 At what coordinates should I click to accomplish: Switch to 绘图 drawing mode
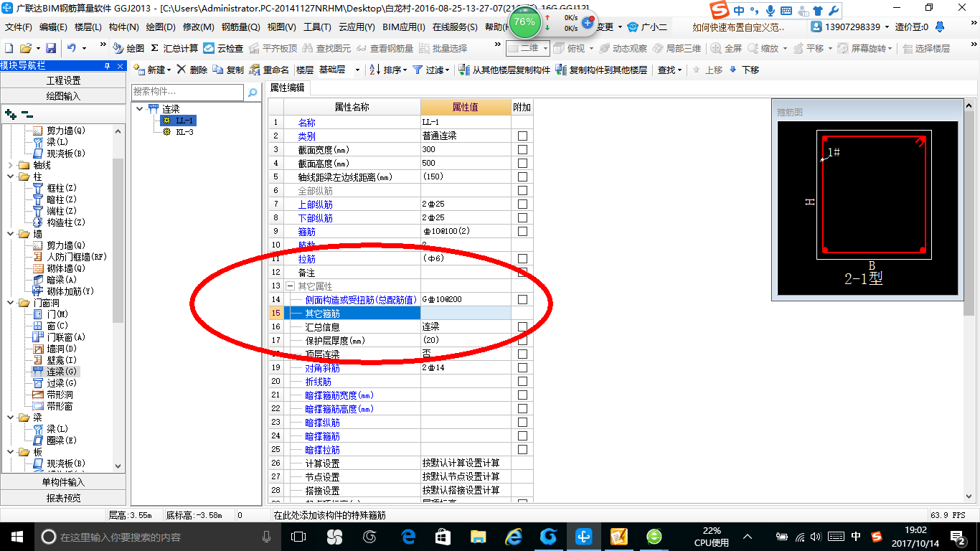(x=128, y=48)
